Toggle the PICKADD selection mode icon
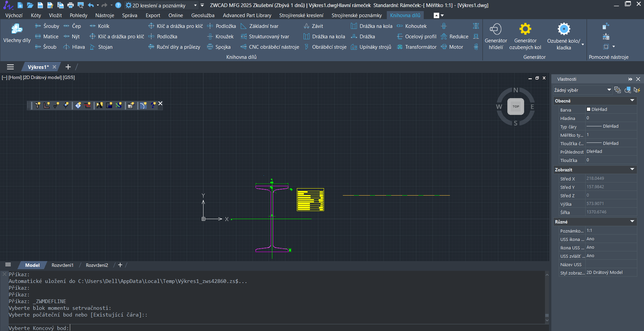Screen dimensions: 644x331 click(617, 90)
